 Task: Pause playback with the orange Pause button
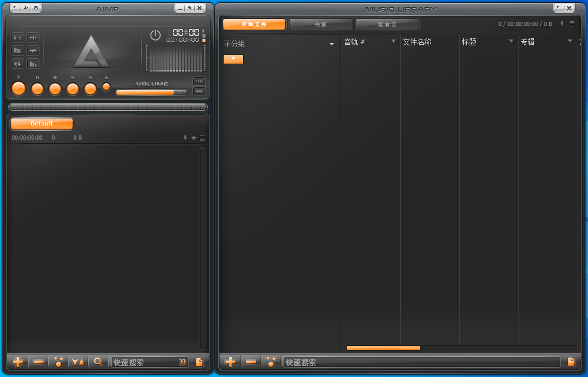(x=37, y=88)
